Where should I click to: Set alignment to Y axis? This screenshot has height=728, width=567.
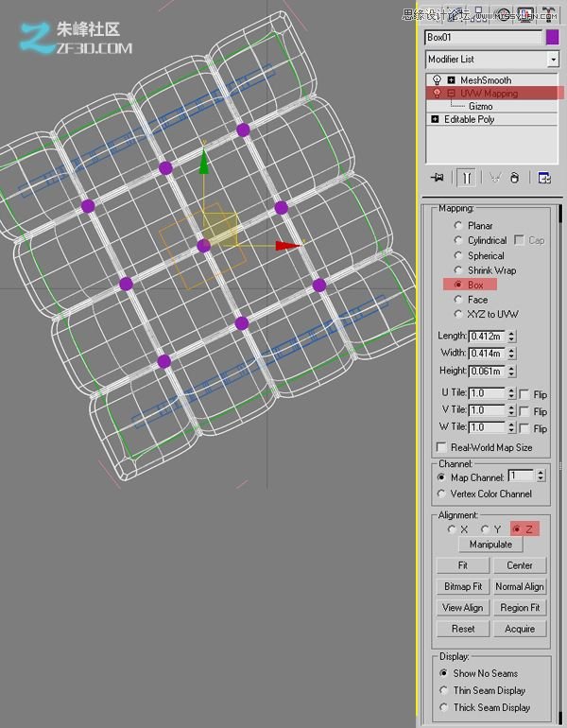[x=485, y=529]
